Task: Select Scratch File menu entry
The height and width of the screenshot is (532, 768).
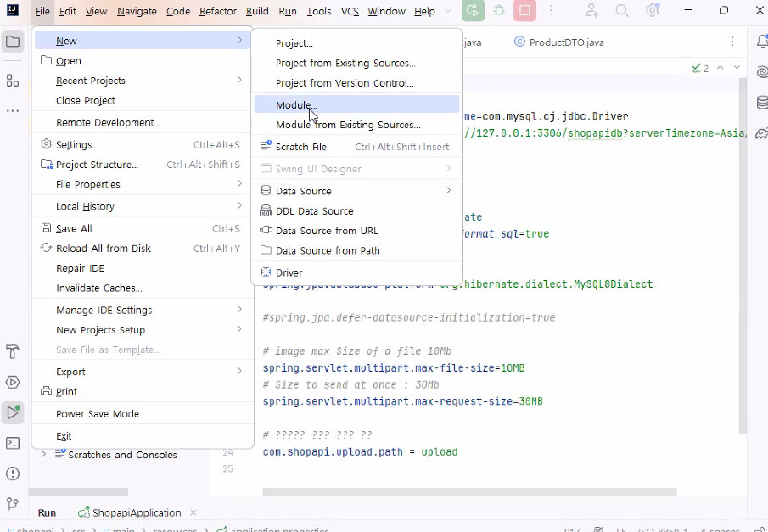Action: [x=356, y=147]
